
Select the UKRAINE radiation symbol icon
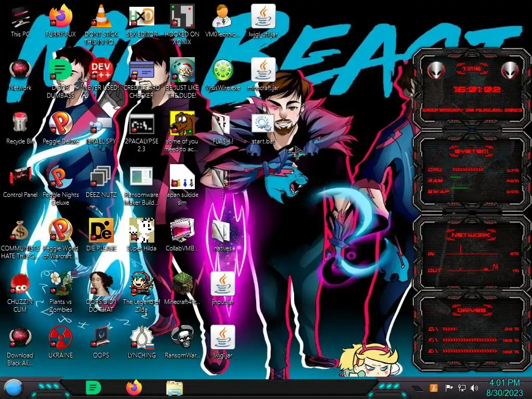(x=61, y=338)
